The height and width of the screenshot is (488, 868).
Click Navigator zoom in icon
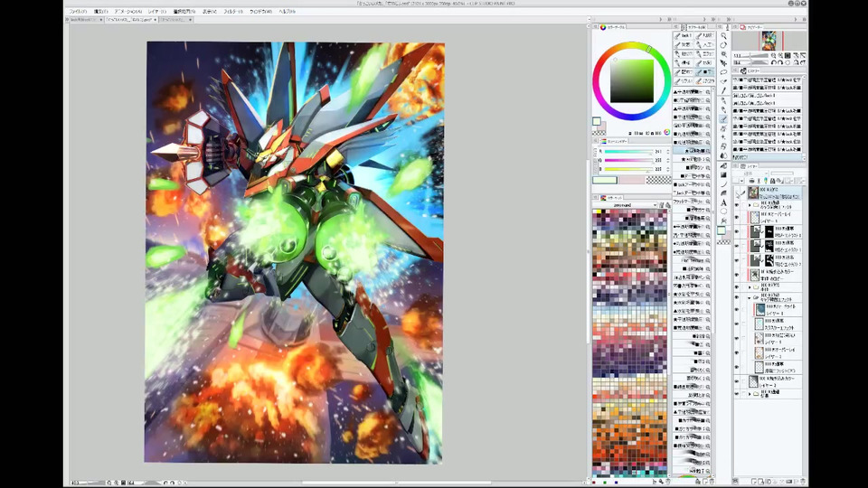click(x=780, y=55)
